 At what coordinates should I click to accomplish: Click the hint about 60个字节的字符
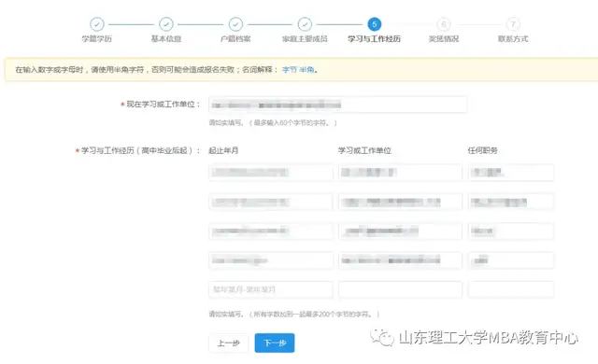click(273, 122)
